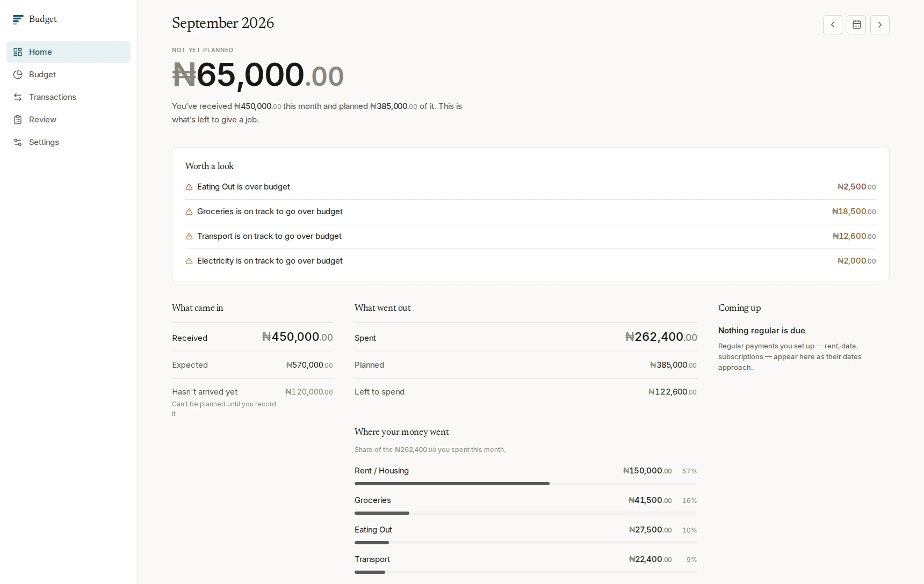
Task: Click the ₦65,000.00 not yet planned amount
Action: (x=258, y=75)
